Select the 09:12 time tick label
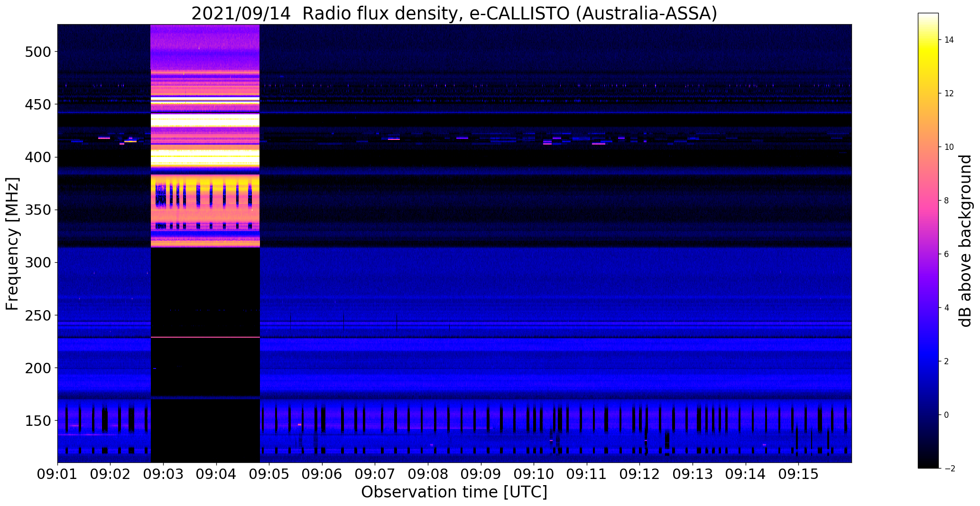 point(640,475)
